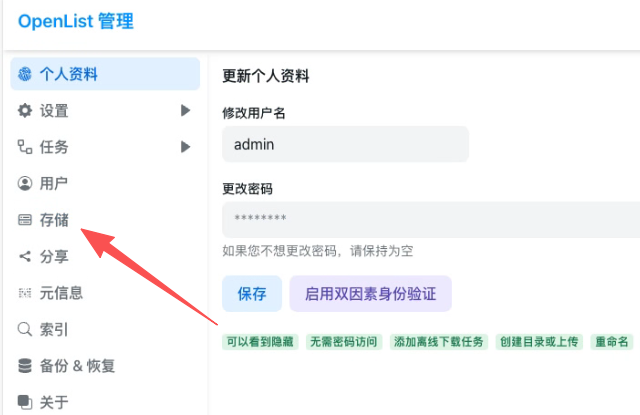The image size is (640, 415).
Task: Click the task flow icon beside 任务
Action: (25, 147)
